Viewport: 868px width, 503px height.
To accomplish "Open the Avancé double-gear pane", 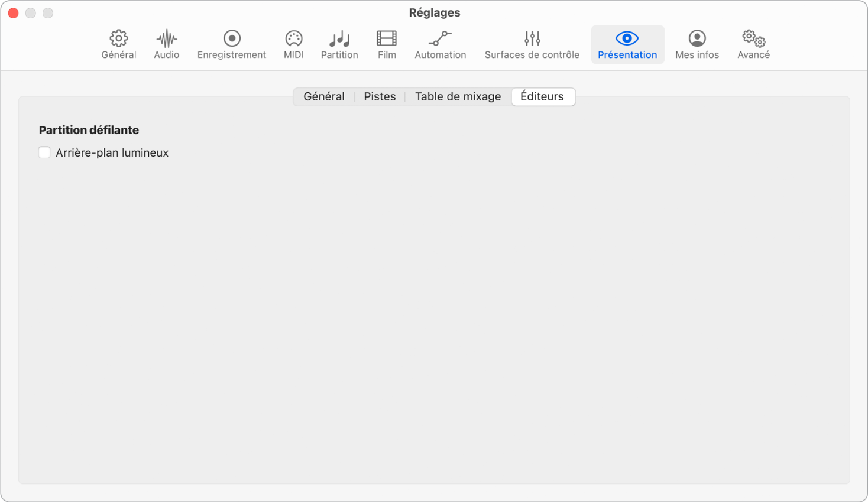I will coord(753,39).
